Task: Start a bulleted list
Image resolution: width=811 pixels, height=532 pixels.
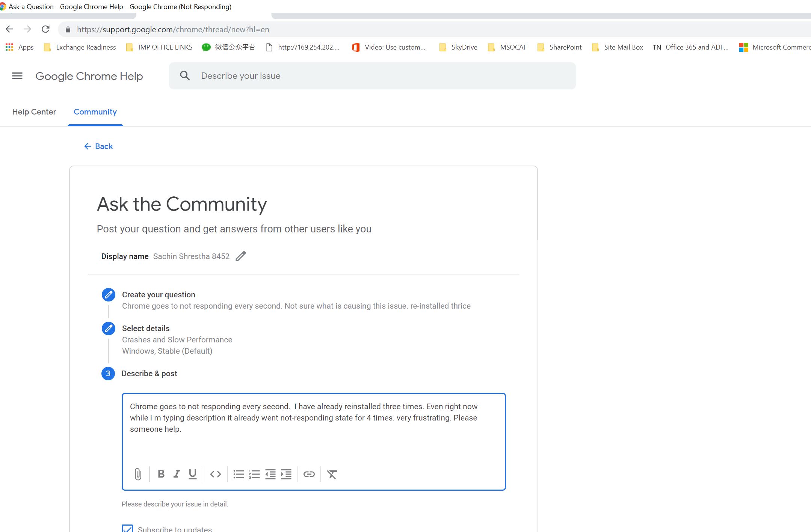Action: point(239,474)
